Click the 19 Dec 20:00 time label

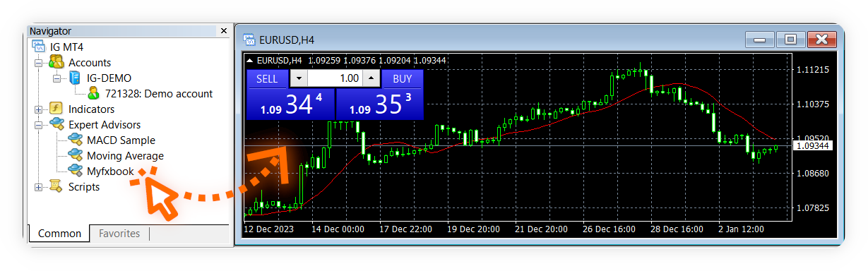(x=473, y=229)
